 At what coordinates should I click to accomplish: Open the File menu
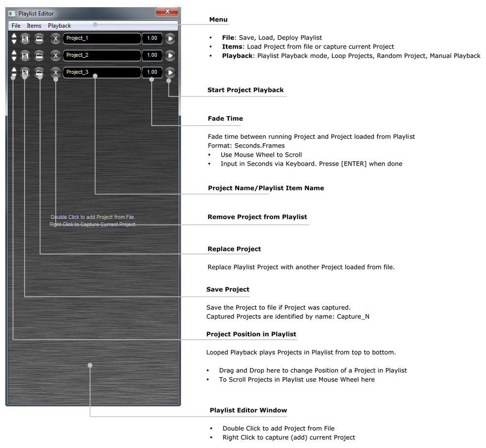coord(16,26)
